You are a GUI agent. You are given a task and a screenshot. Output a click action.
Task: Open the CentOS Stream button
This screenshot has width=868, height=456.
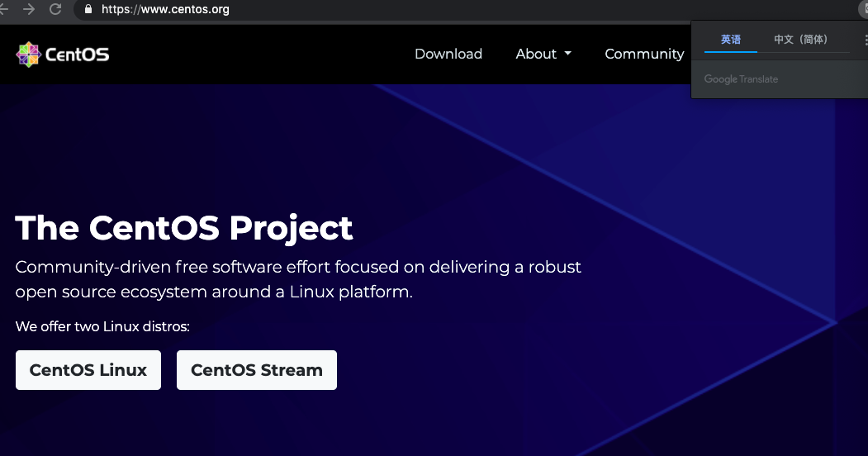coord(257,369)
